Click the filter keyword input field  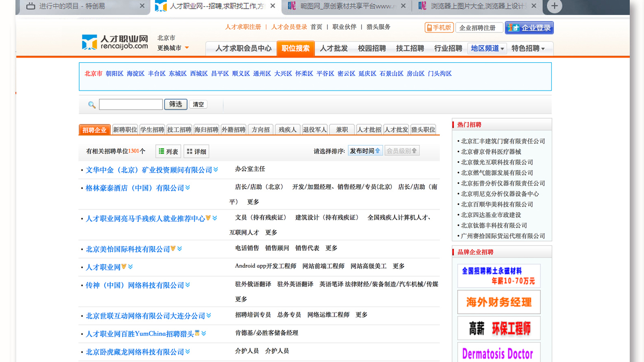coord(131,104)
